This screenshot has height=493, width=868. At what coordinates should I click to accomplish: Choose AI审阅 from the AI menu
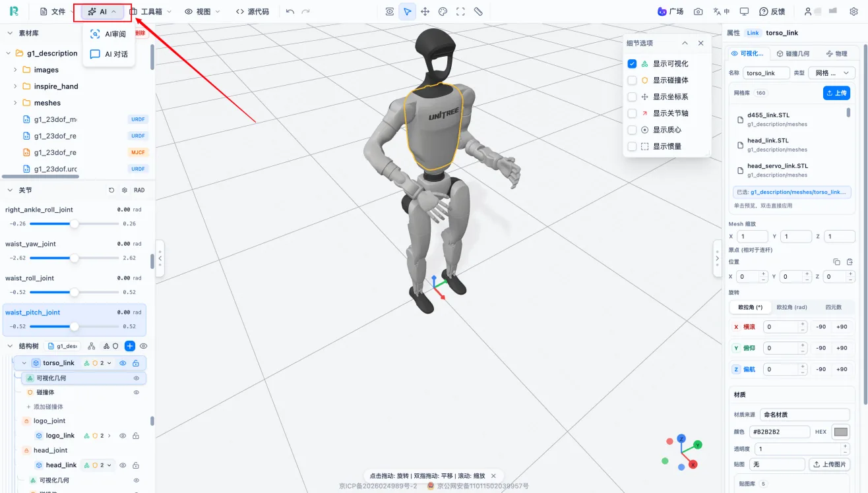109,34
